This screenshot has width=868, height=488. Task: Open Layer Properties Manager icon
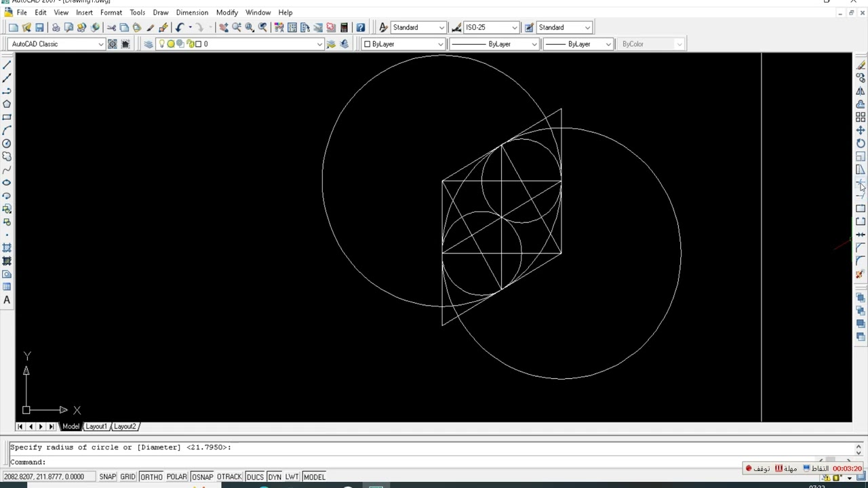pyautogui.click(x=149, y=44)
